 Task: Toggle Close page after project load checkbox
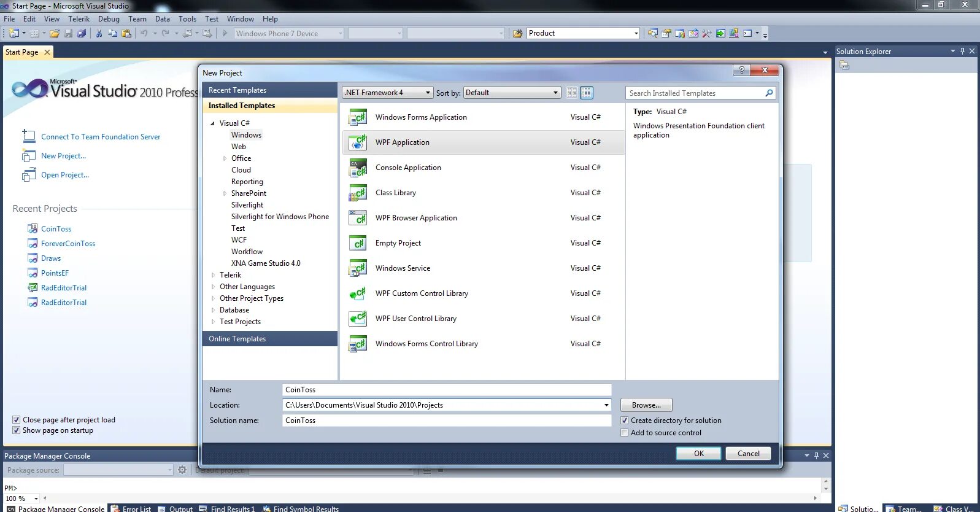tap(16, 420)
